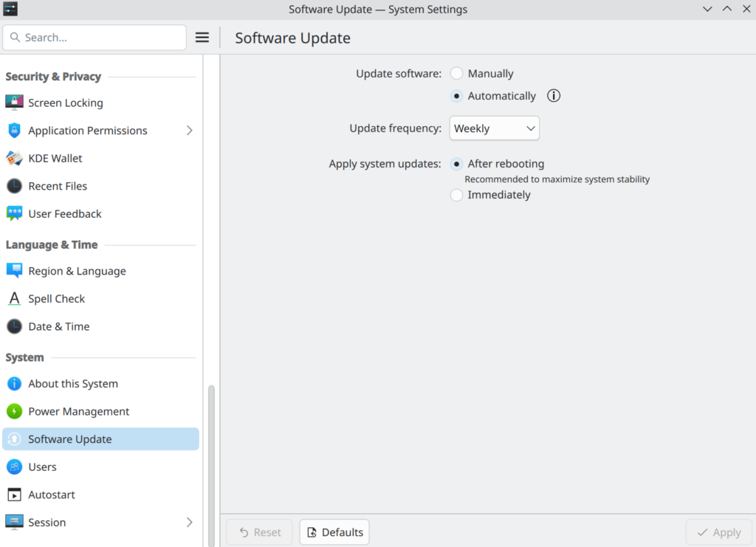756x547 pixels.
Task: Open Region & Language settings
Action: 100,271
